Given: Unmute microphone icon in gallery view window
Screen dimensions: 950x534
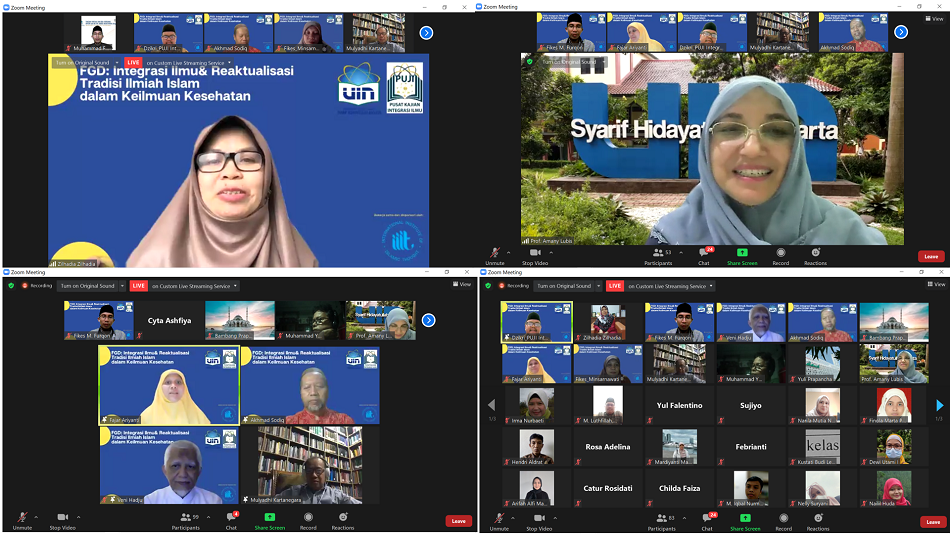Looking at the screenshot, I should click(x=499, y=518).
